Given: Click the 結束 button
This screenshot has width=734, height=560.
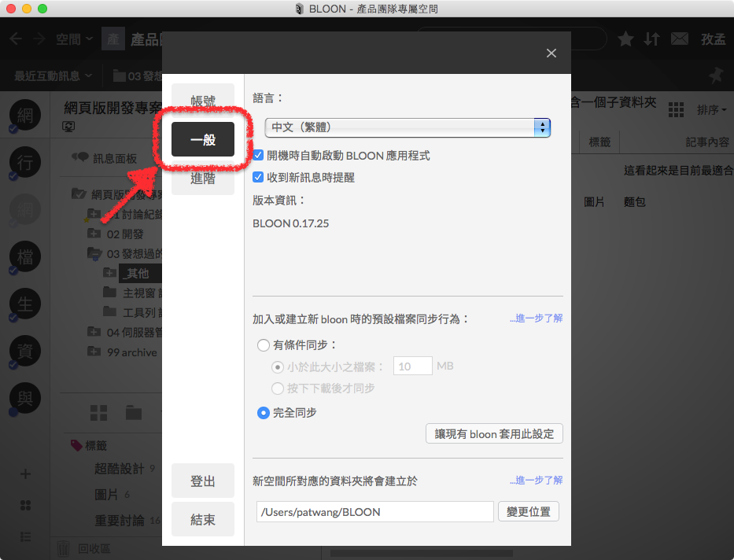Looking at the screenshot, I should 203,519.
